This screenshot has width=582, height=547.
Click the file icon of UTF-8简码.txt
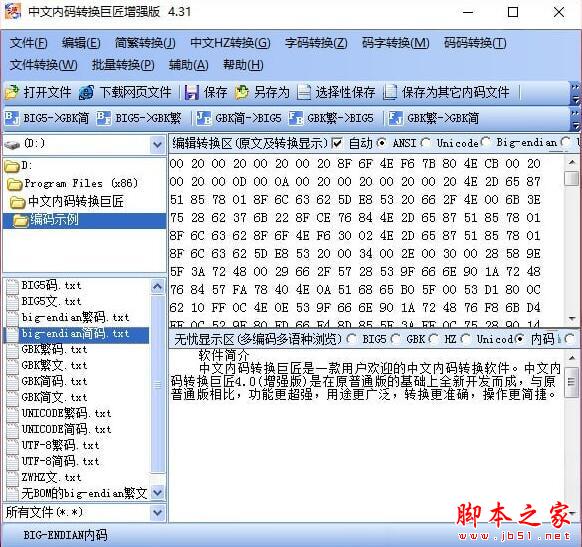(13, 462)
